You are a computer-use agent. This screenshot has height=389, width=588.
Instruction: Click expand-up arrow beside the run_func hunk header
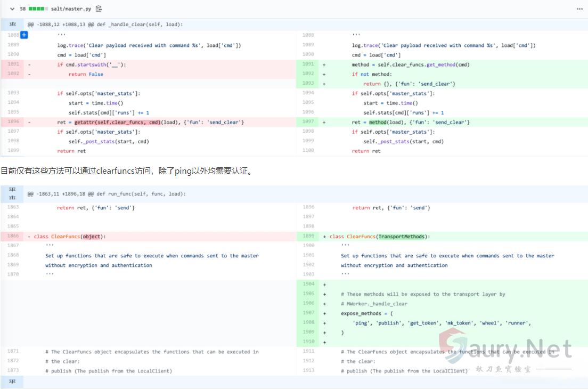[x=13, y=190]
